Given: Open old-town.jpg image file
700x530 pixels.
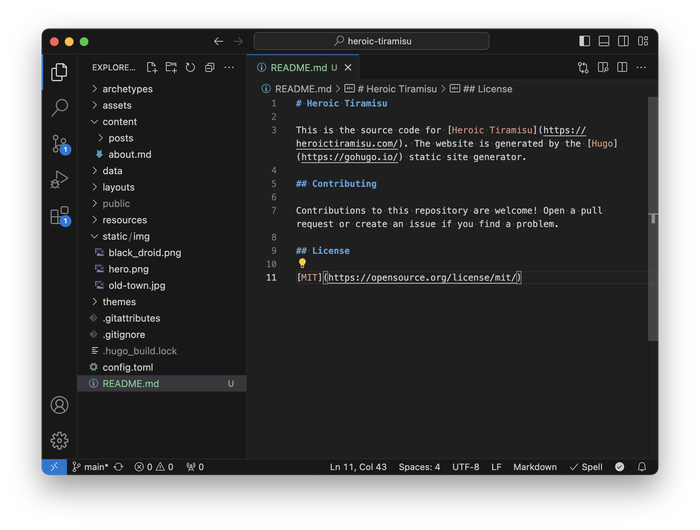Looking at the screenshot, I should [x=162, y=285].
